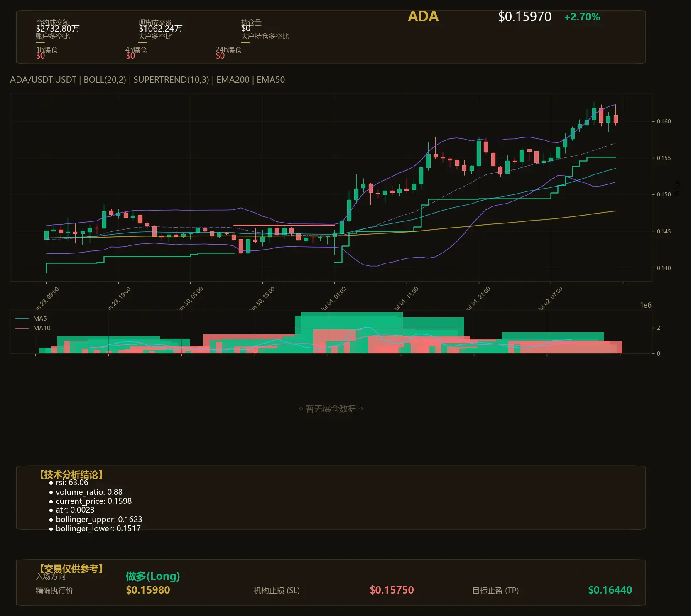
Task: Click the 账户多空比 label
Action: (53, 36)
